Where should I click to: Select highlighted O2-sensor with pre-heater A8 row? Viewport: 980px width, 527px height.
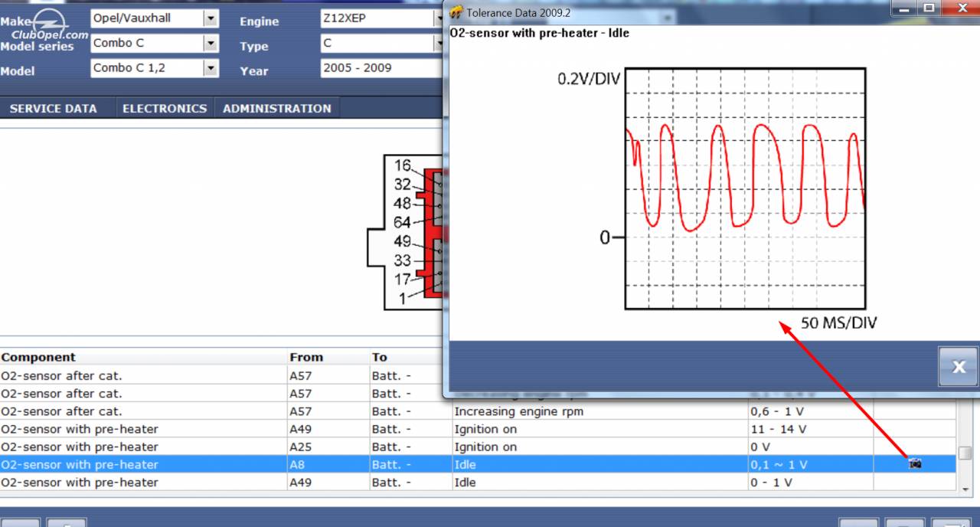point(478,464)
